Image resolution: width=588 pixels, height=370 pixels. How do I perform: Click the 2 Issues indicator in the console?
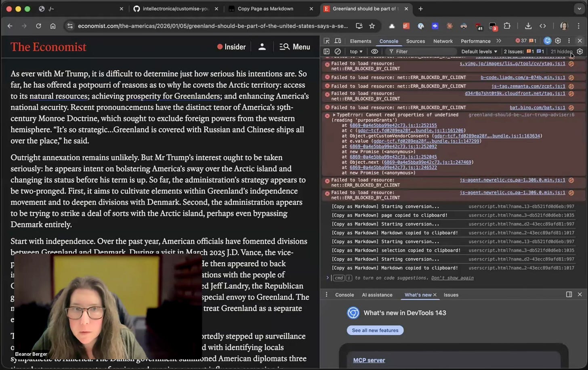pos(524,51)
